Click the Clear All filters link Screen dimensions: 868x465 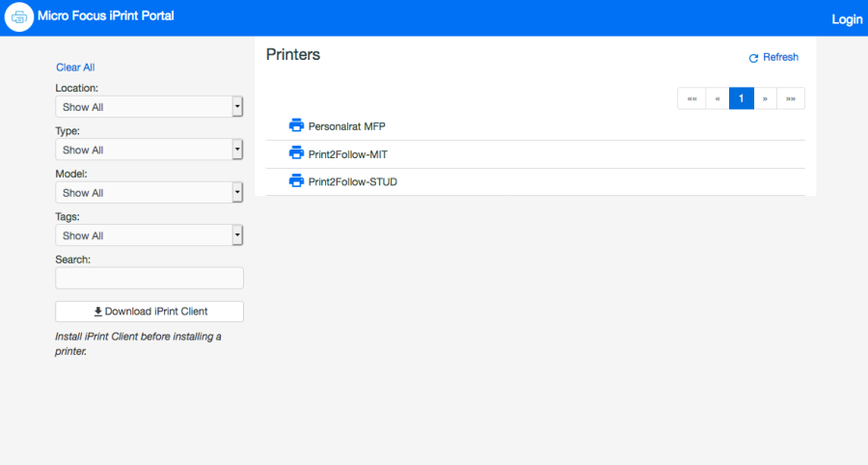pyautogui.click(x=75, y=68)
